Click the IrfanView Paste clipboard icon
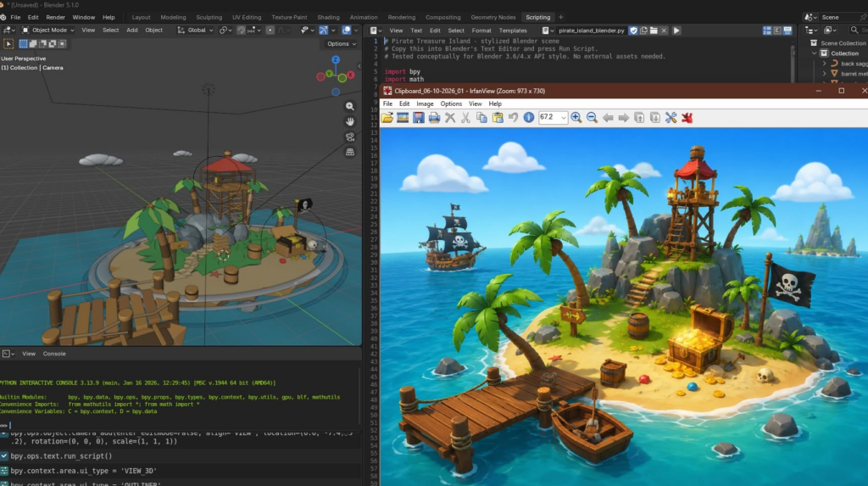The height and width of the screenshot is (486, 868). (497, 118)
